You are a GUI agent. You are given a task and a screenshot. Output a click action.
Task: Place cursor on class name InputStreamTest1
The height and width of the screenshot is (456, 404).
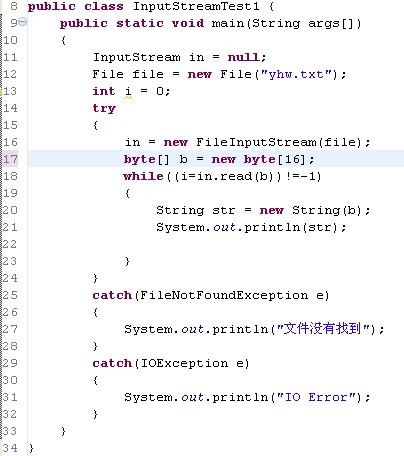click(x=196, y=6)
